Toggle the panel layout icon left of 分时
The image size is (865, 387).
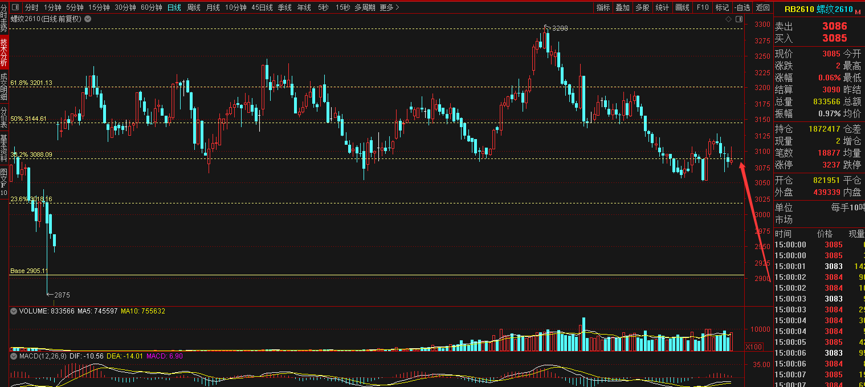coord(15,8)
